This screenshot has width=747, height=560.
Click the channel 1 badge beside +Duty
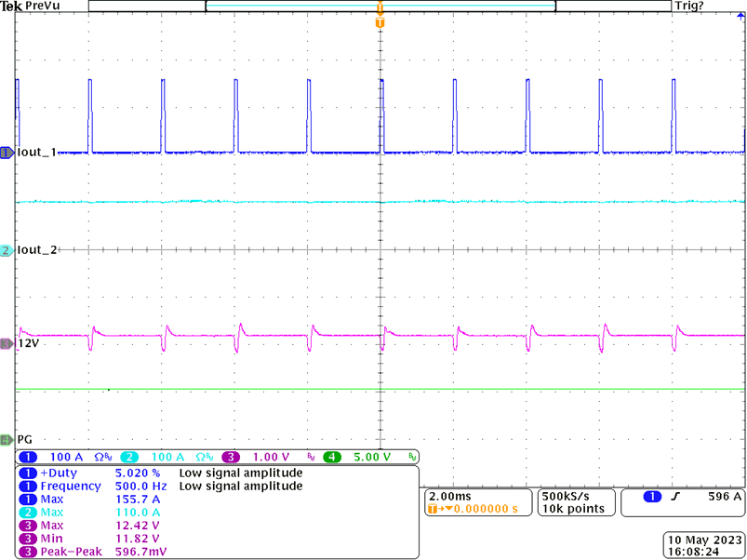coord(28,473)
